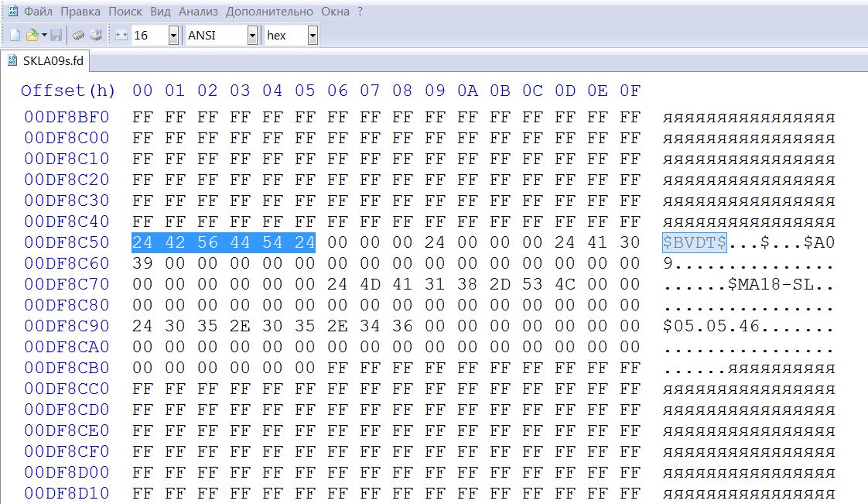Open the Файл menu

[38, 11]
